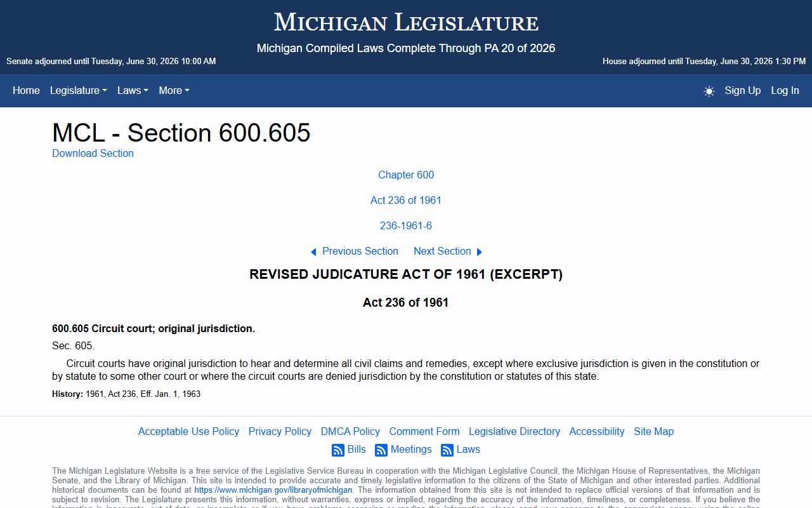Click the Sec. 605. text

pyautogui.click(x=73, y=345)
